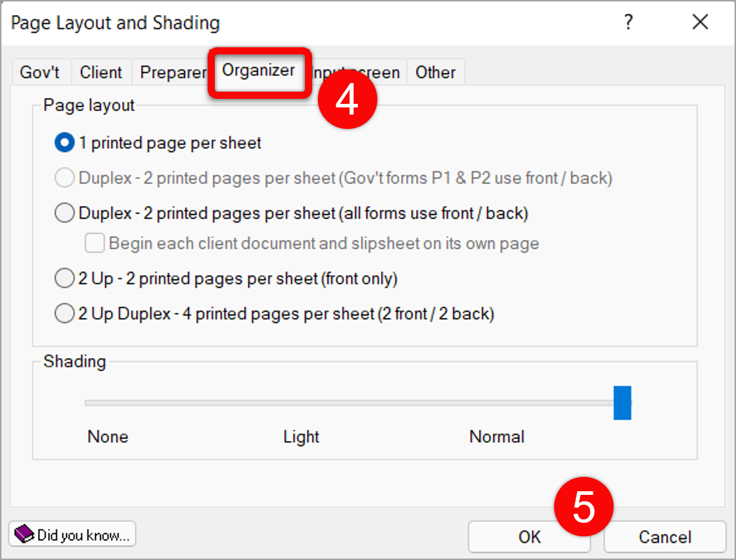This screenshot has height=560, width=736.
Task: Select 2 Up Duplex 4 pages per sheet
Action: point(65,314)
